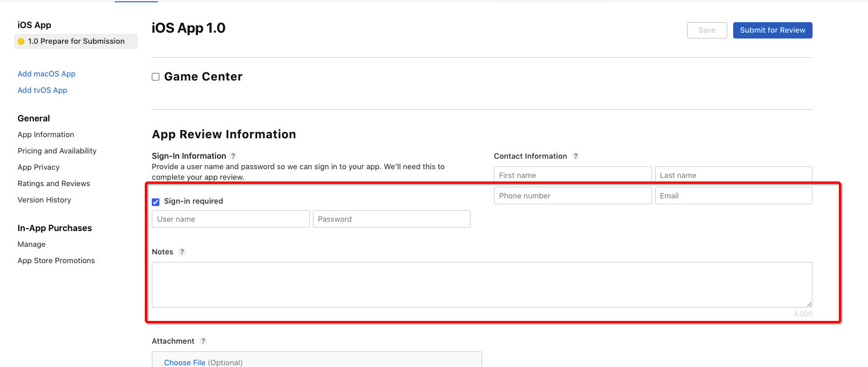Click the Add macOS App link
868x367 pixels.
(x=46, y=74)
